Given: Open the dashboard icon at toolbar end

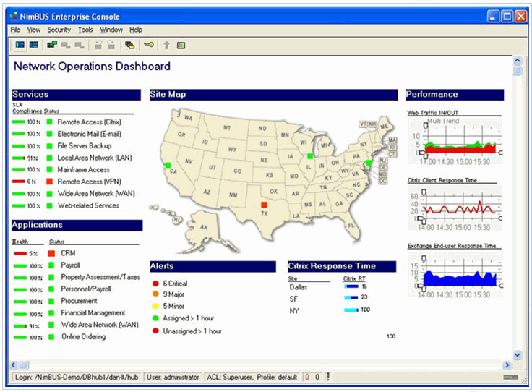Looking at the screenshot, I should (x=181, y=45).
